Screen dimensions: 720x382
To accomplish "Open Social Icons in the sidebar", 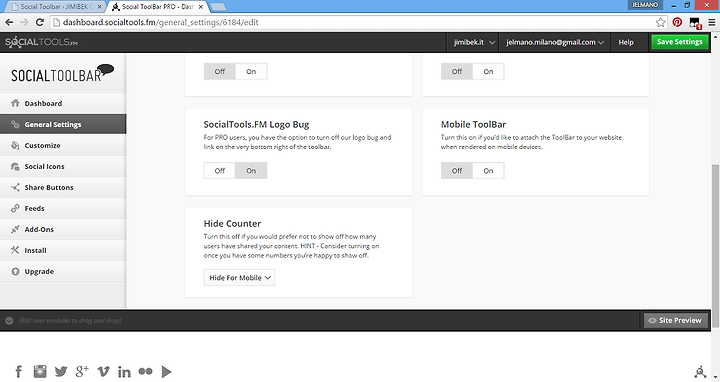I will coord(63,167).
